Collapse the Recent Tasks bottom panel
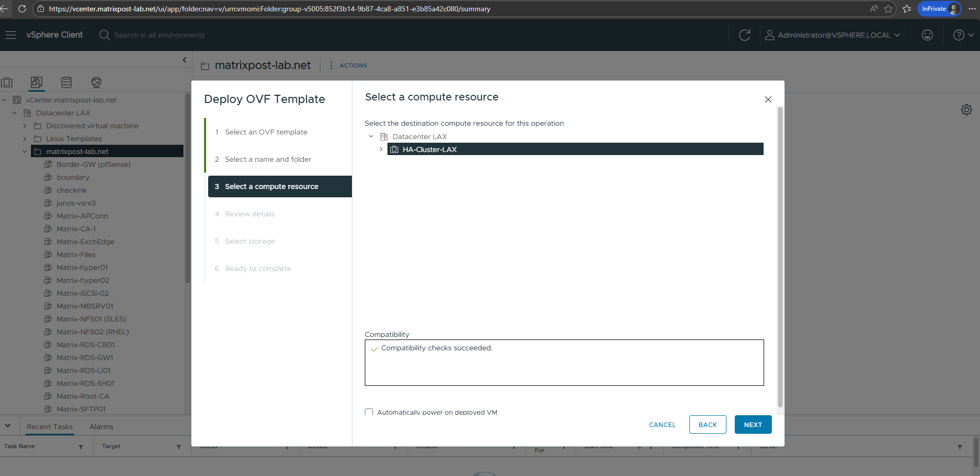The image size is (980, 476). pyautogui.click(x=8, y=426)
